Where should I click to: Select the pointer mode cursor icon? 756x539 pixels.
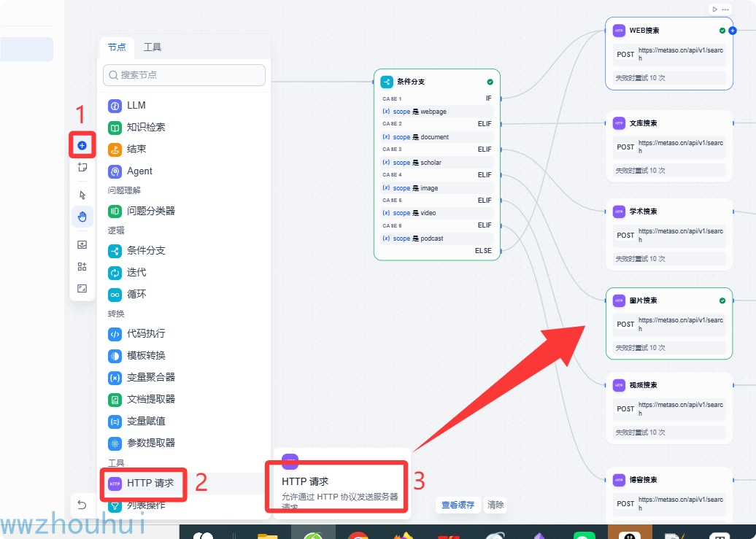[x=82, y=195]
